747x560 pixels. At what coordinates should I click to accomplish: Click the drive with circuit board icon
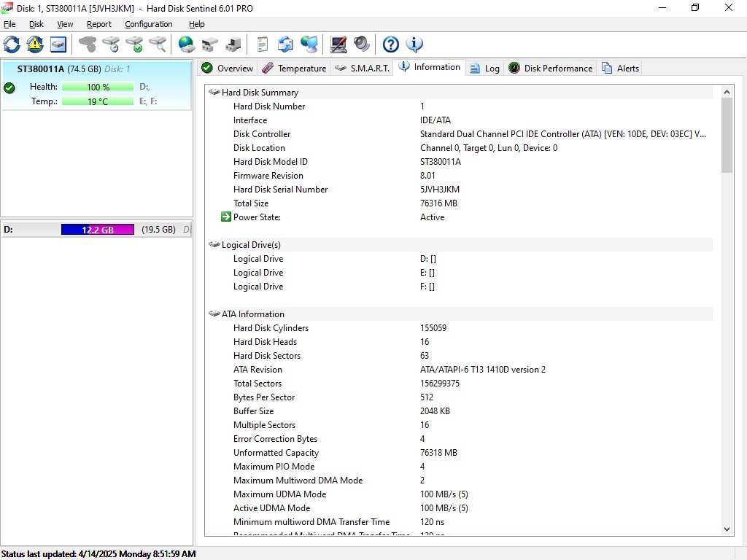pyautogui.click(x=233, y=44)
